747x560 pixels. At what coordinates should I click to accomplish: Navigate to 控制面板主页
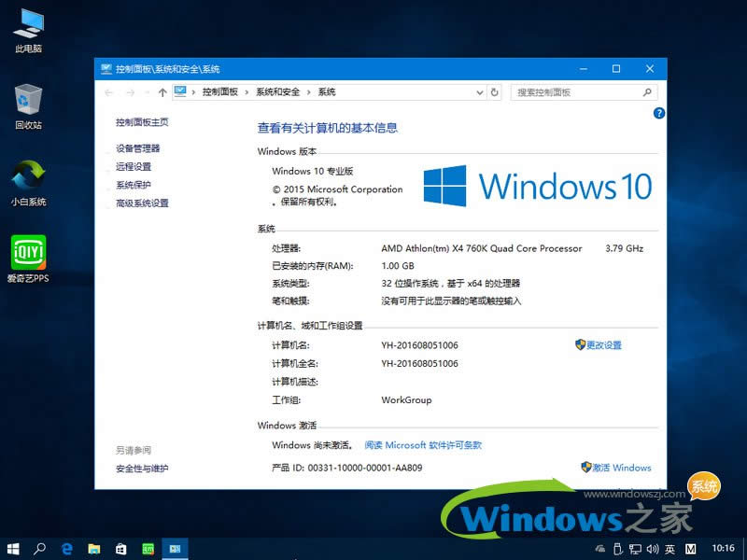click(144, 122)
